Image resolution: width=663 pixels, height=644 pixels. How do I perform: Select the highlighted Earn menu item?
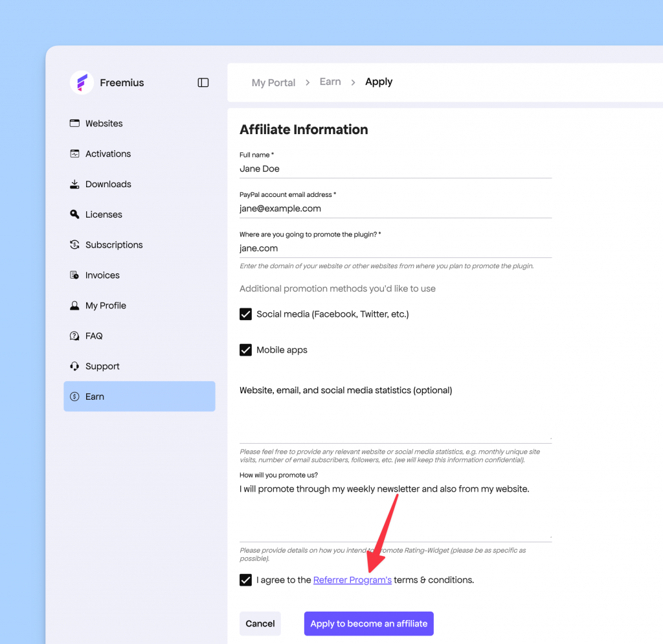pos(139,397)
